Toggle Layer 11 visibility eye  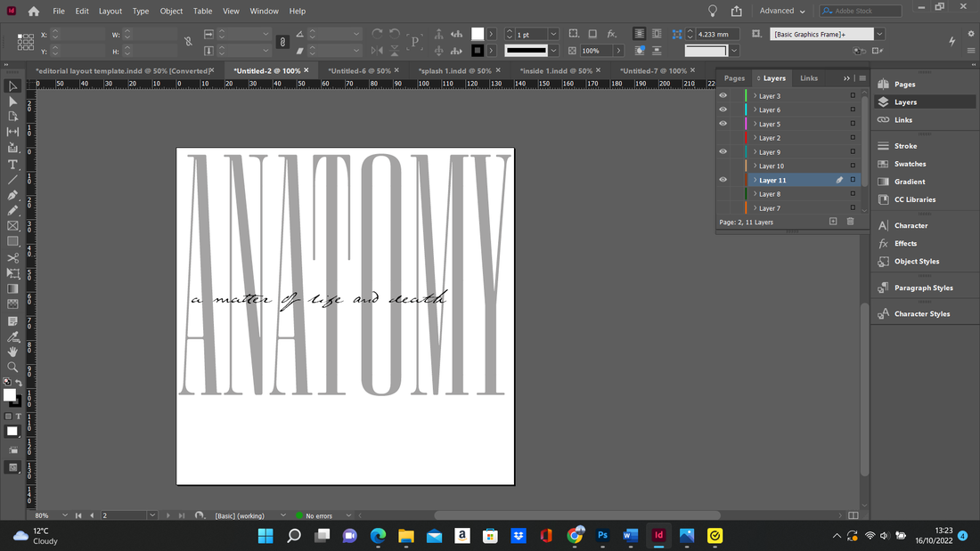pyautogui.click(x=723, y=180)
